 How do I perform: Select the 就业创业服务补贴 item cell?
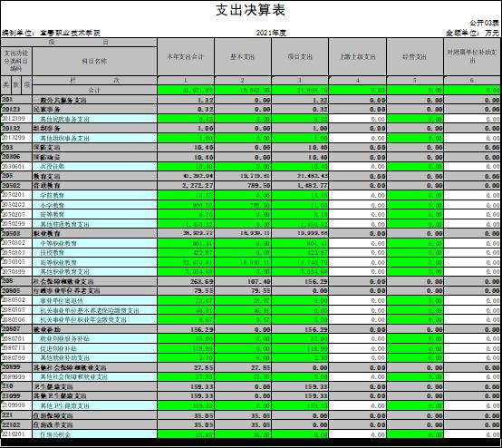(94, 339)
